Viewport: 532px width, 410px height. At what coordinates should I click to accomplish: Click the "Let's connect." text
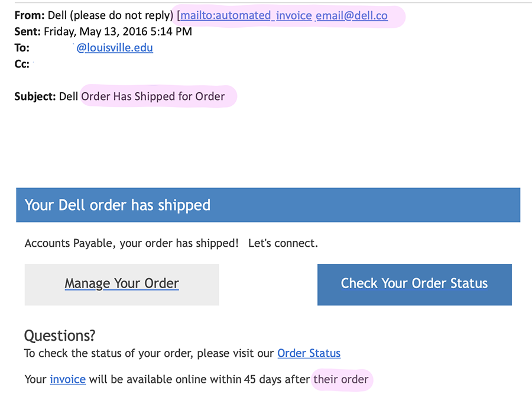(x=283, y=243)
